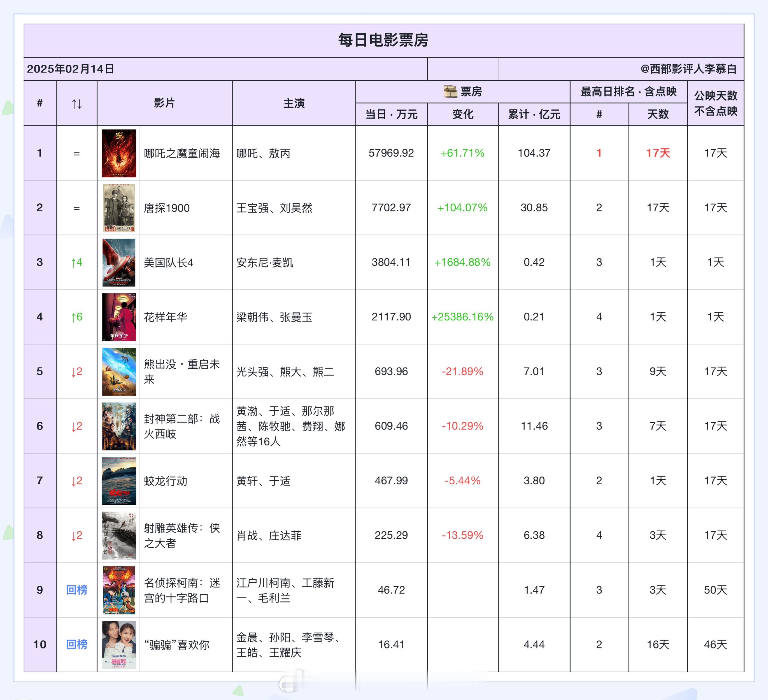Click the ↓2 rank change for 熊出没
Image resolution: width=768 pixels, height=700 pixels.
[x=77, y=371]
